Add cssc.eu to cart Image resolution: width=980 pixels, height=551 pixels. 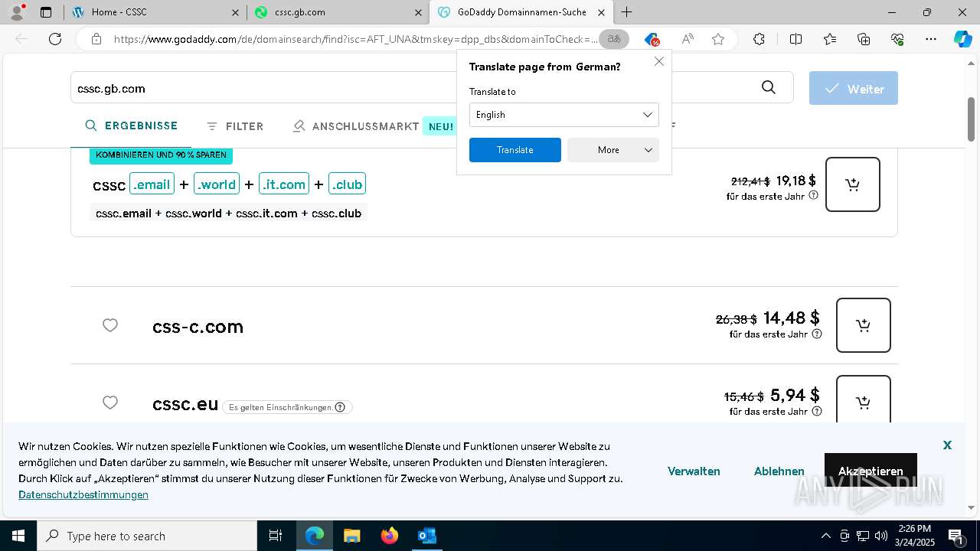click(864, 399)
